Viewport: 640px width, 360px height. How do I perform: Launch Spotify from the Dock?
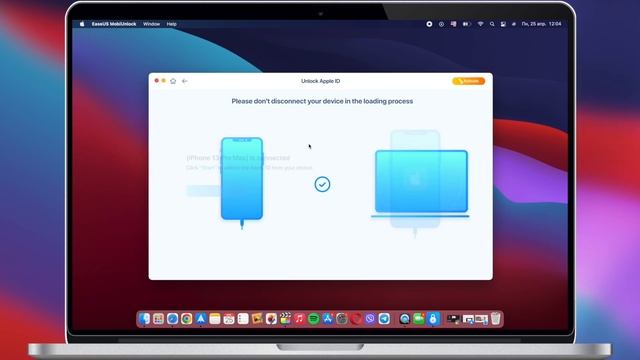click(313, 319)
